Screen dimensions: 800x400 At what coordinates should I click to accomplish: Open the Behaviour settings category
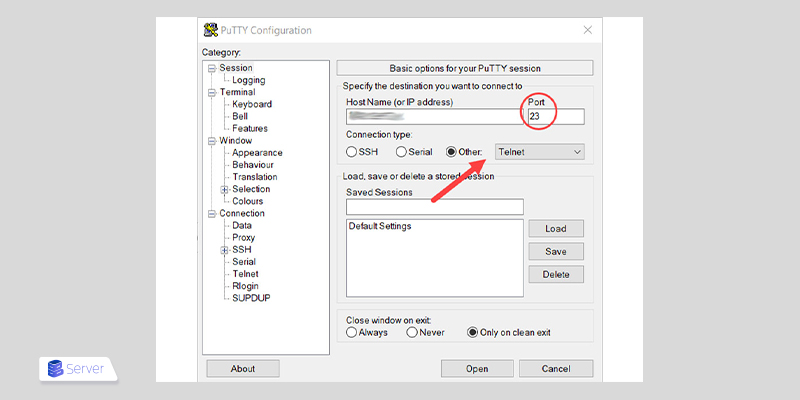pyautogui.click(x=253, y=165)
